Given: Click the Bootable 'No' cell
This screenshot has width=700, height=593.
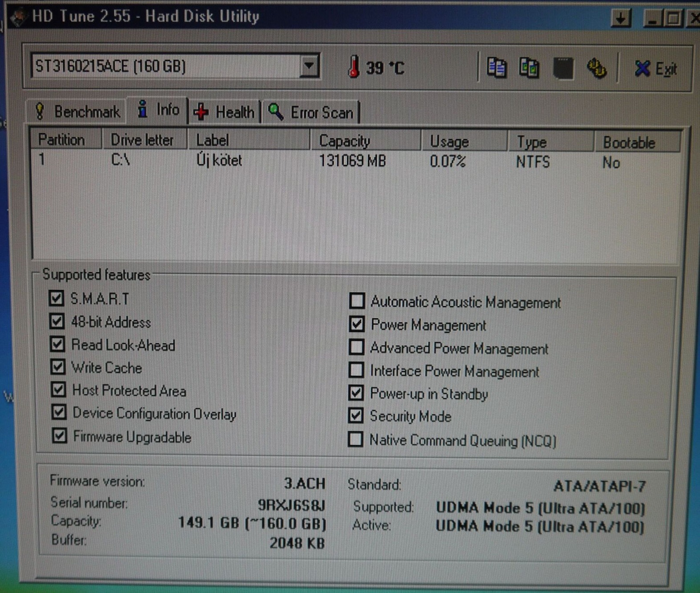Looking at the screenshot, I should 611,163.
